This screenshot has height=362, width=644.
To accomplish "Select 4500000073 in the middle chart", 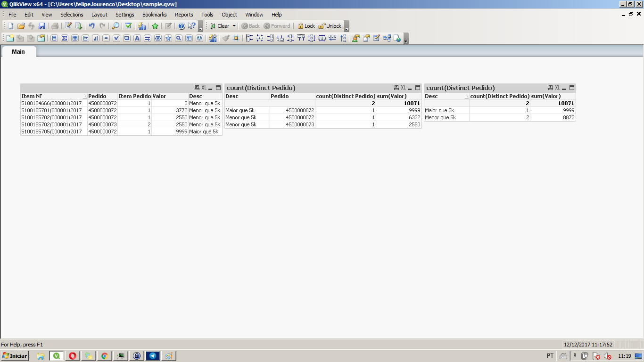I will point(292,125).
